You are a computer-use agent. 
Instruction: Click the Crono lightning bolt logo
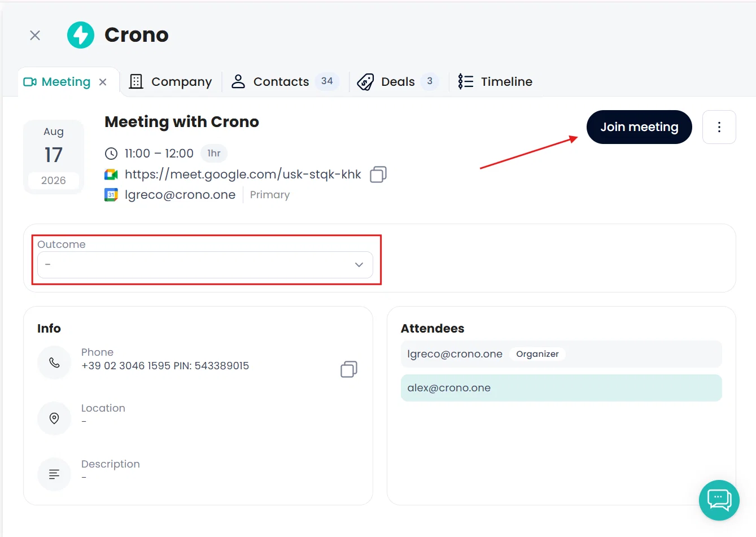[x=81, y=35]
